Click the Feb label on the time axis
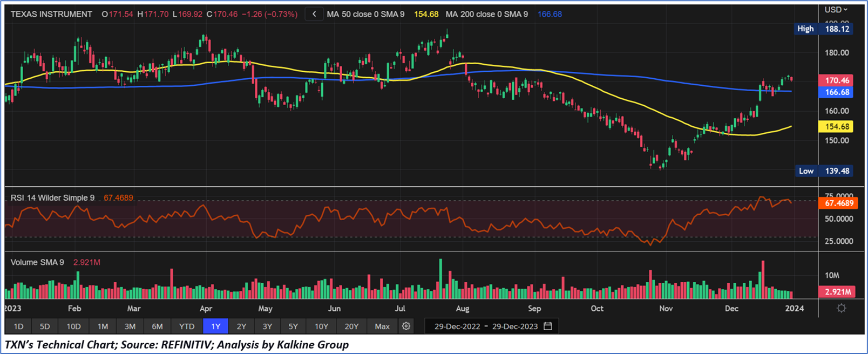Viewport: 868px width, 354px height. coord(74,309)
